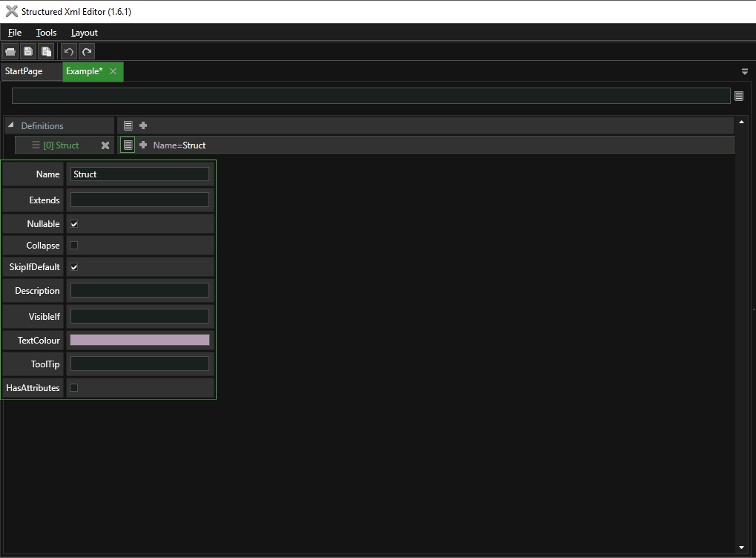This screenshot has height=558, width=756.
Task: Click the drag handle of [0] Struct
Action: tap(36, 145)
